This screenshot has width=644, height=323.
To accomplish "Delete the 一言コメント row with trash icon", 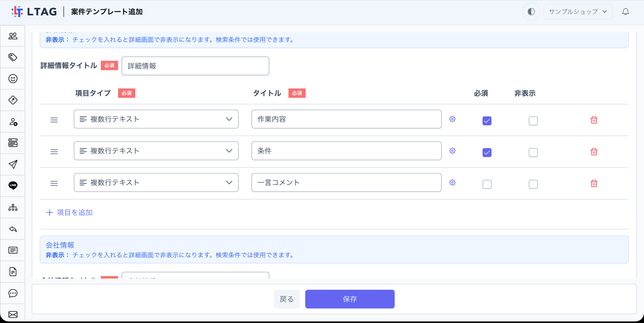I will 594,184.
